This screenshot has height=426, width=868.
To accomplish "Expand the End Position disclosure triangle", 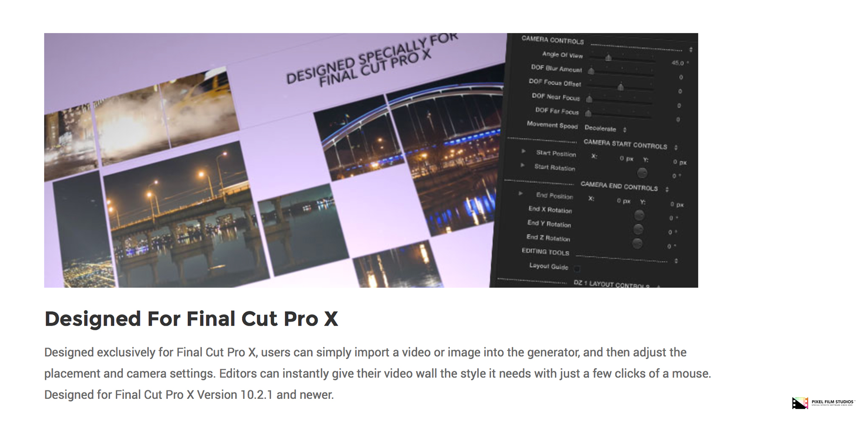I will (520, 193).
